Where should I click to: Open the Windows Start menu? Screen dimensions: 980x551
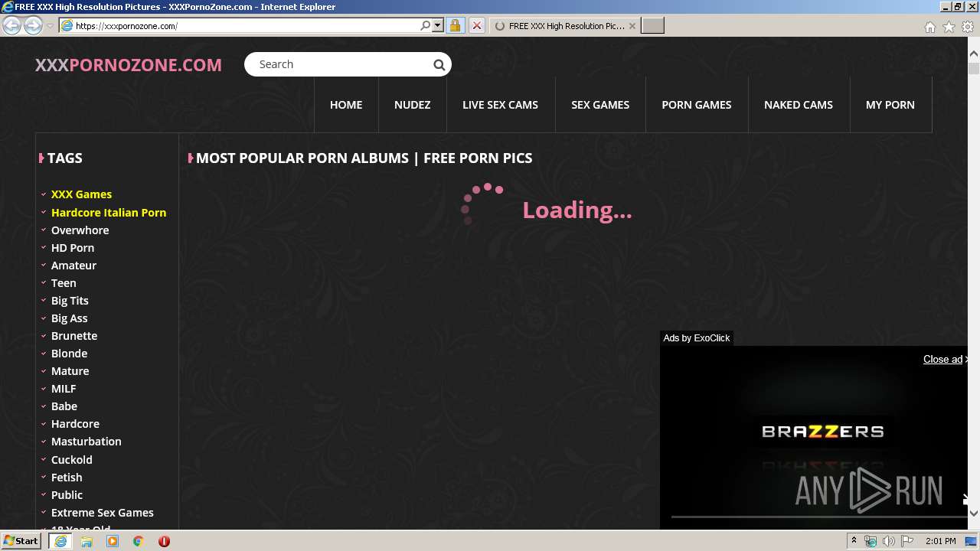pyautogui.click(x=21, y=541)
